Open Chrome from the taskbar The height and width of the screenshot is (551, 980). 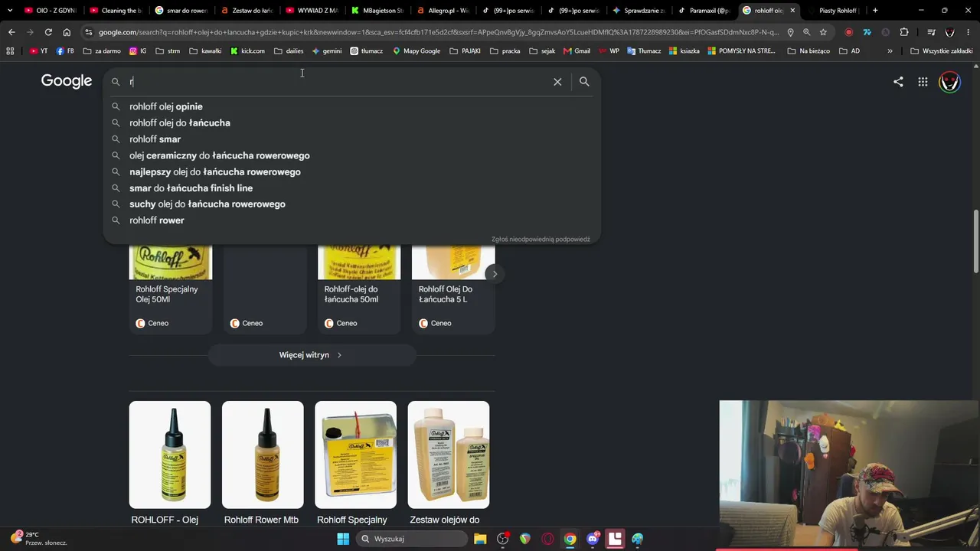pyautogui.click(x=570, y=539)
